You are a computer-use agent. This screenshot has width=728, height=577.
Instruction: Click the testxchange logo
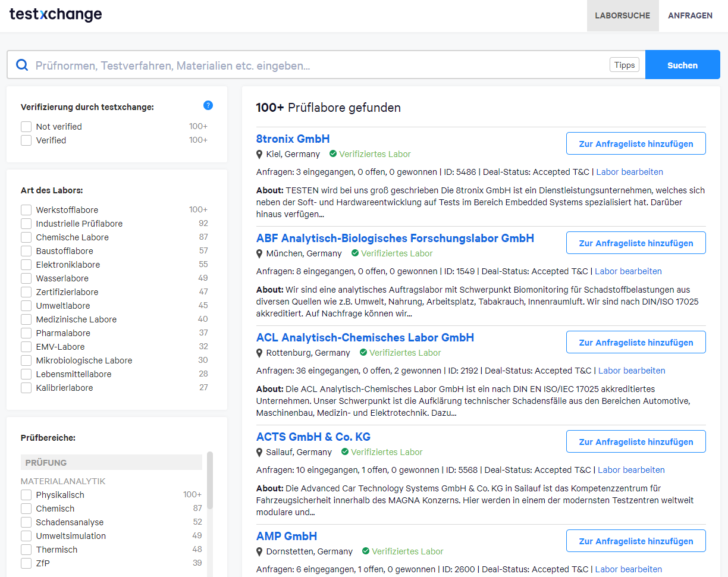point(56,15)
